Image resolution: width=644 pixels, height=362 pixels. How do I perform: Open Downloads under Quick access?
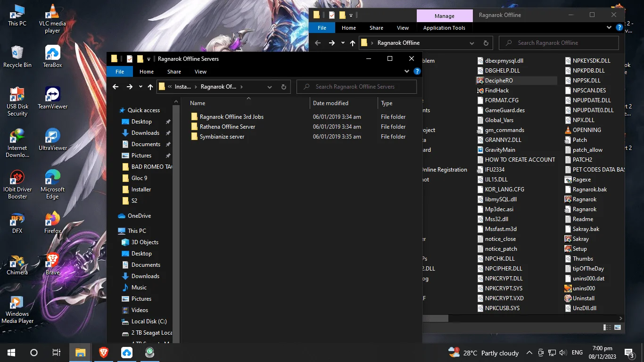click(145, 133)
